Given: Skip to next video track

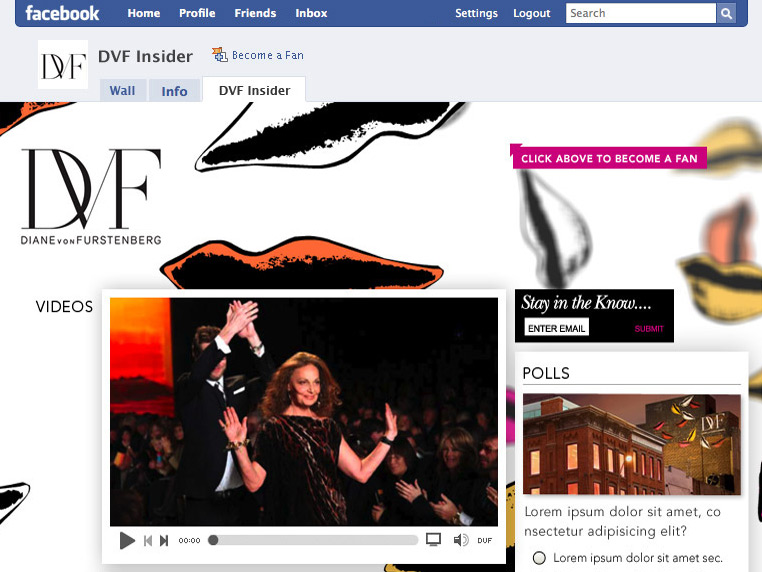Looking at the screenshot, I should pyautogui.click(x=164, y=540).
